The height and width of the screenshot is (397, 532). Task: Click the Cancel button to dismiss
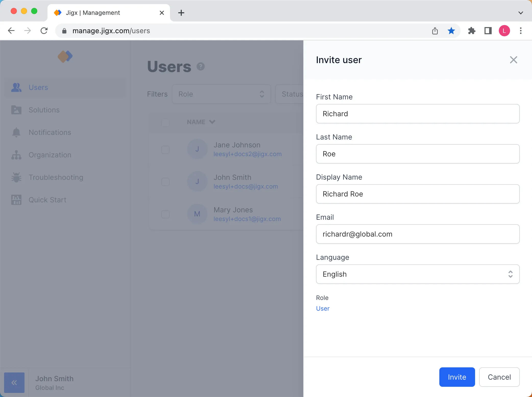[x=500, y=377]
